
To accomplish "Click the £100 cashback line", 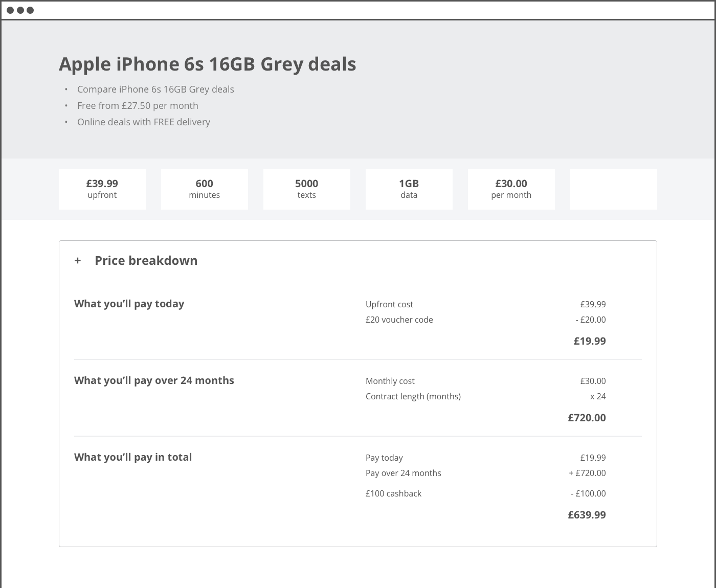I will [x=393, y=493].
